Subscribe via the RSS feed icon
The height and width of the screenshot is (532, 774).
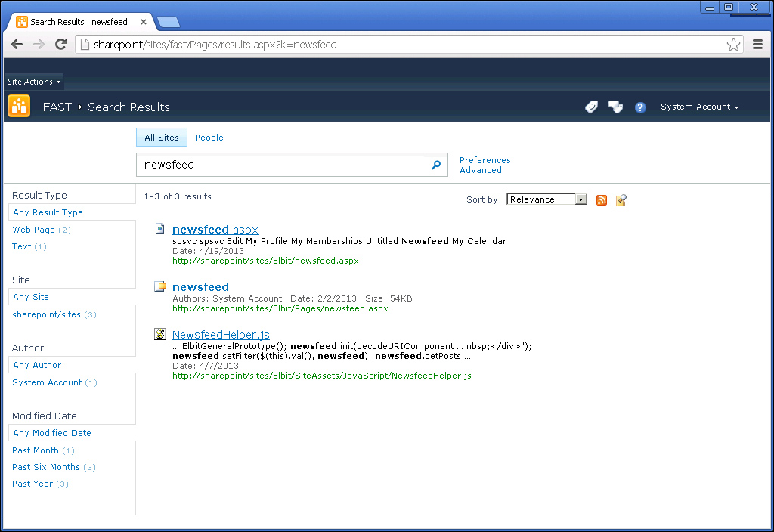tap(601, 199)
